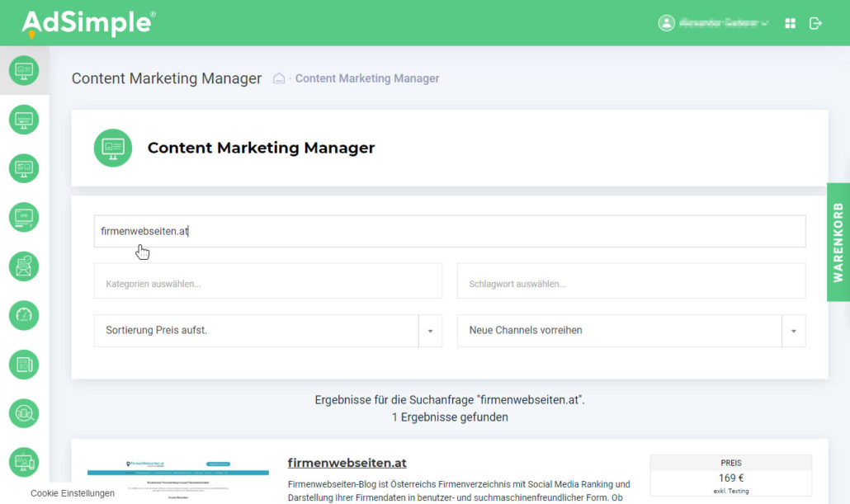Click the Content Marketing Manager breadcrumb link
850x504 pixels.
(x=366, y=78)
